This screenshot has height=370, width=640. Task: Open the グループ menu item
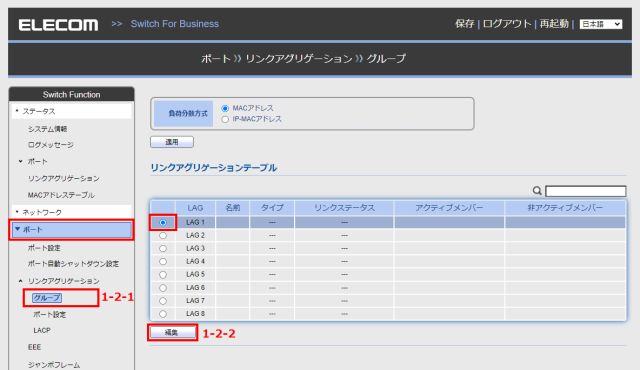[x=47, y=298]
